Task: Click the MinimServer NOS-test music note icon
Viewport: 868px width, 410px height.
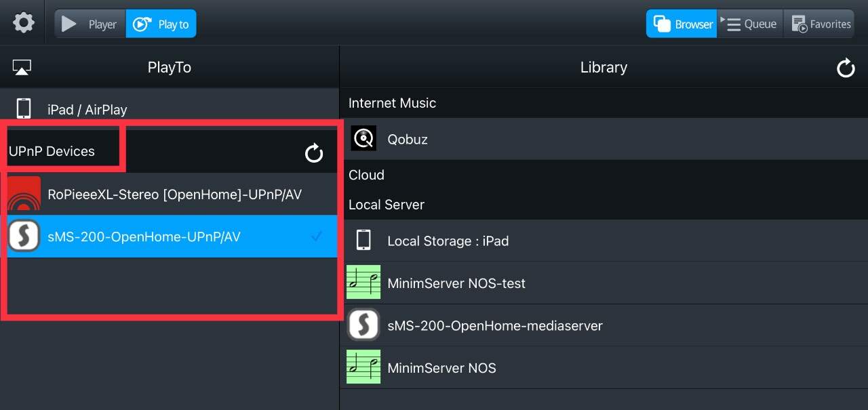Action: point(363,283)
